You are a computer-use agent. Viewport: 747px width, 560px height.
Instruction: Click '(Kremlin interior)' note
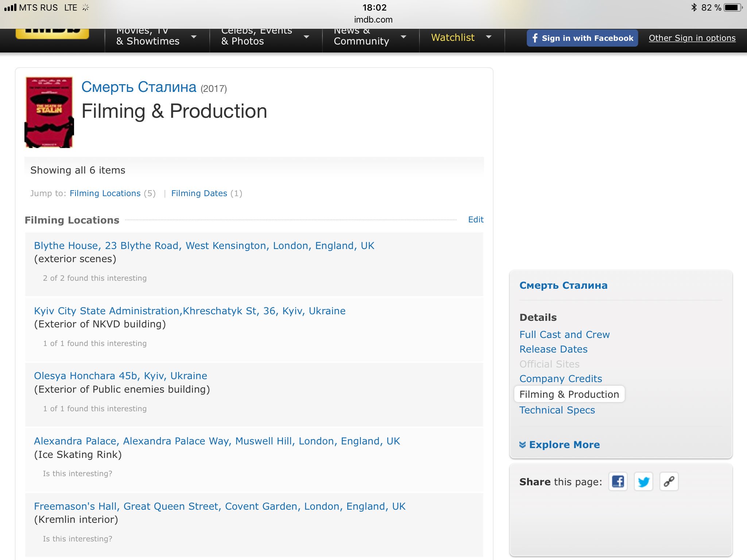click(76, 520)
